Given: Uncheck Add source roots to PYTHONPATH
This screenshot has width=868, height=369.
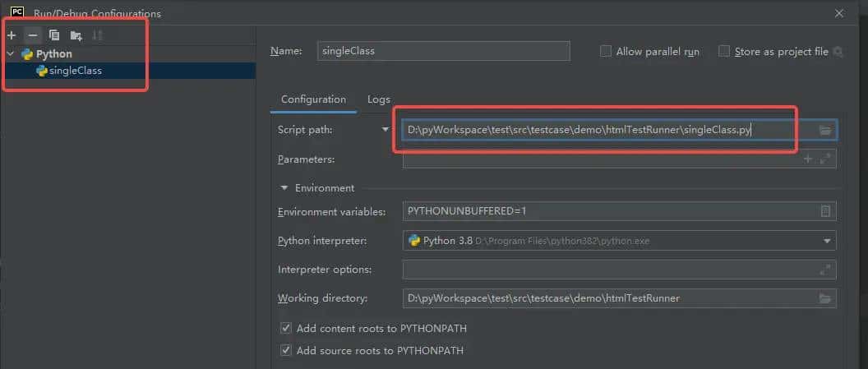Looking at the screenshot, I should 286,350.
